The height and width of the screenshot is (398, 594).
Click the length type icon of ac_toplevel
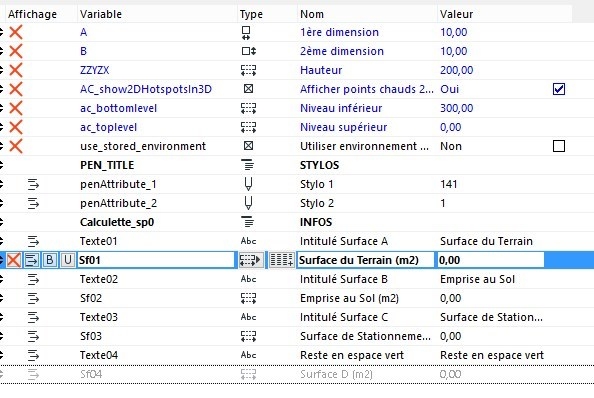249,127
